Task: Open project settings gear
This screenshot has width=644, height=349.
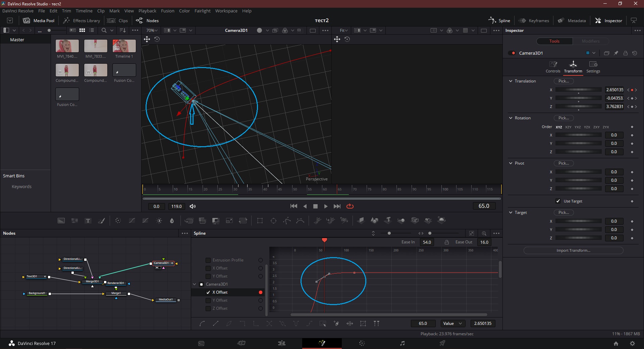Action: click(x=632, y=343)
